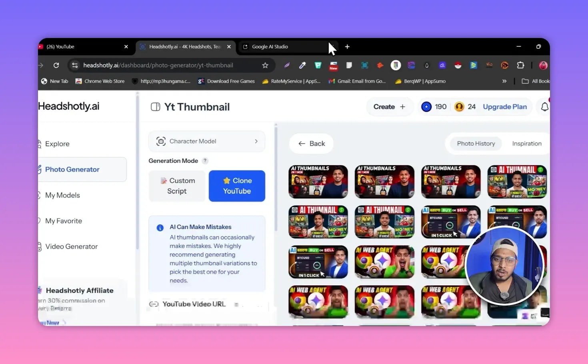Screen dimensions: 588x364
Task: Toggle to the Inspiration view
Action: click(x=526, y=143)
